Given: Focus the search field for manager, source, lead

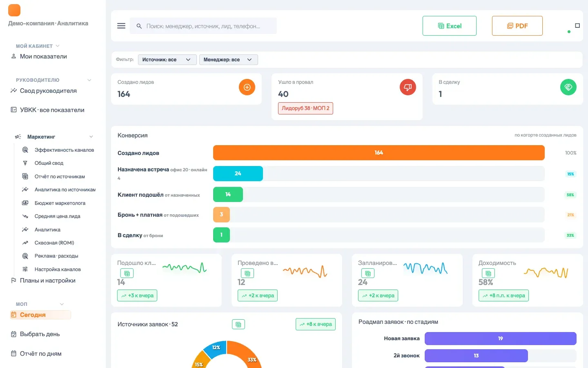Looking at the screenshot, I should click(203, 26).
